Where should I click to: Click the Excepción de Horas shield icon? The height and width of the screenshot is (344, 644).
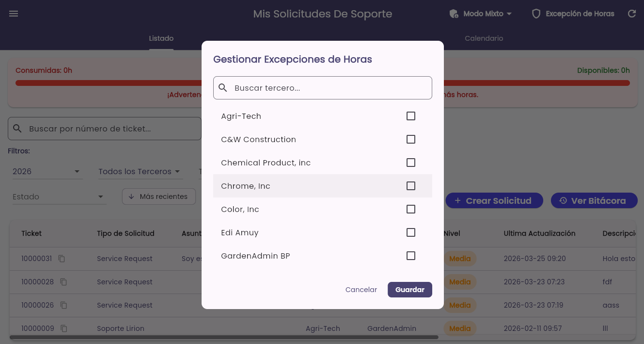pyautogui.click(x=536, y=14)
